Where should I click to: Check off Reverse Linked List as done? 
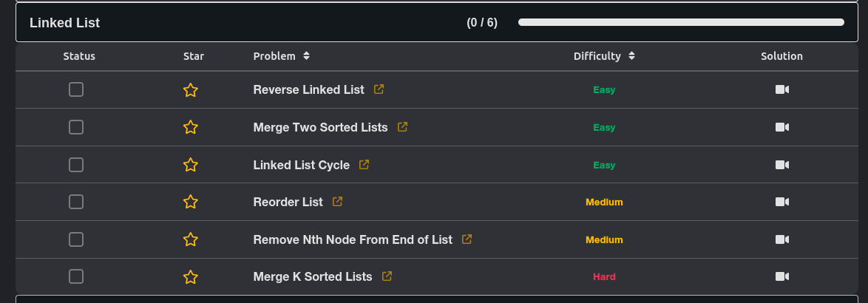[x=76, y=89]
